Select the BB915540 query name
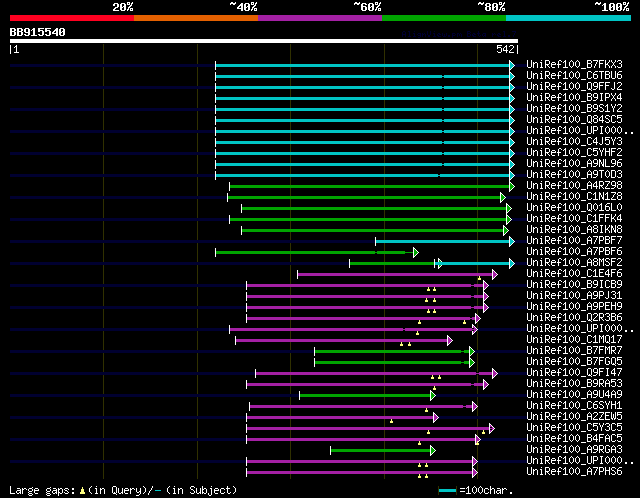 pyautogui.click(x=38, y=32)
